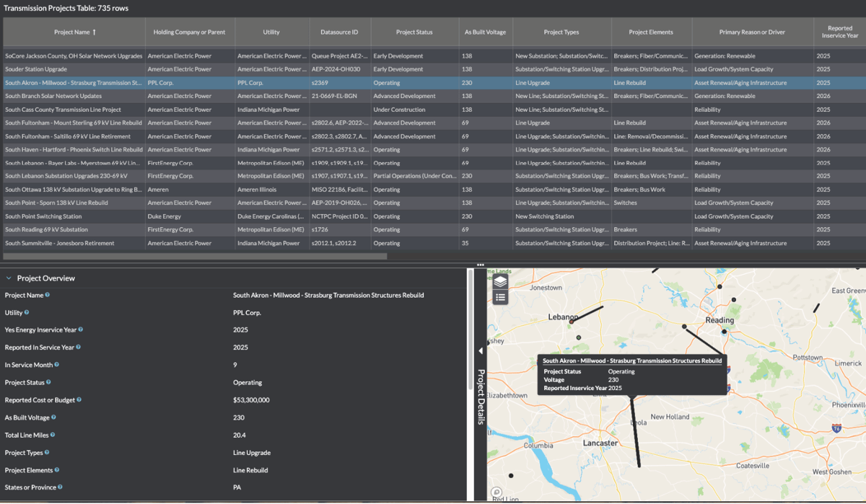
Task: Click the $53,300,000 cost value
Action: pos(251,399)
